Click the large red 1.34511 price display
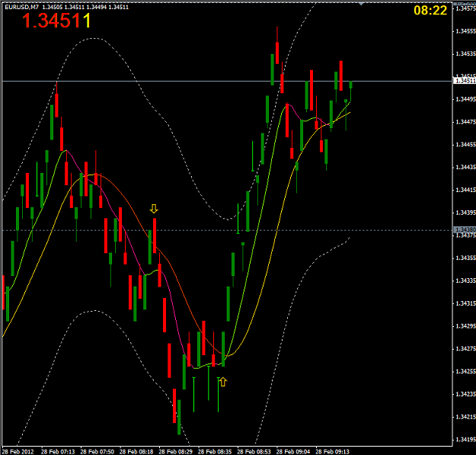 tap(56, 21)
